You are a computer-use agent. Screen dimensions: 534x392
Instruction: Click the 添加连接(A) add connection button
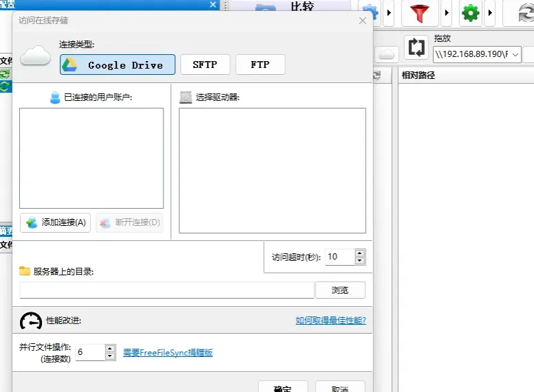pos(55,222)
